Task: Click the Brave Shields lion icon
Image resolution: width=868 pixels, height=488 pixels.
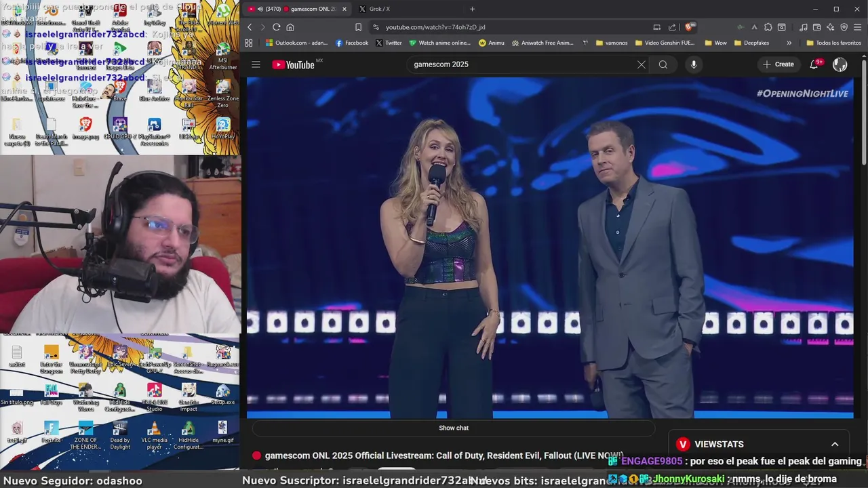Action: 690,27
